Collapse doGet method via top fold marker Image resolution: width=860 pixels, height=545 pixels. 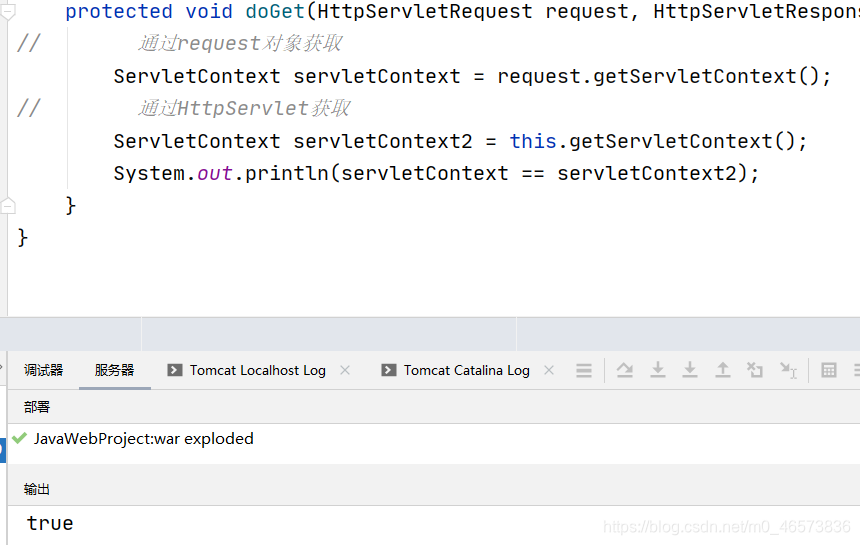(x=8, y=12)
